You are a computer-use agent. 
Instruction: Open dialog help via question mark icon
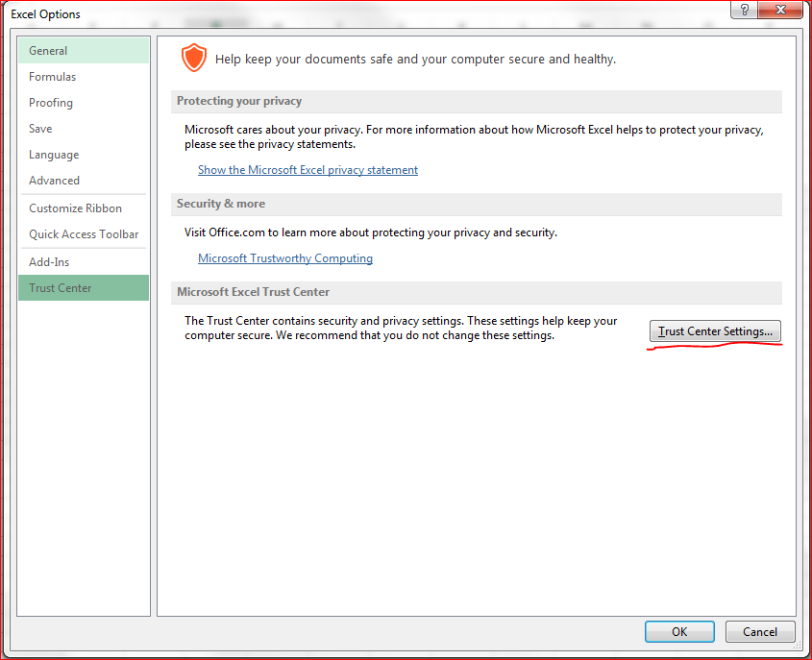coord(744,11)
